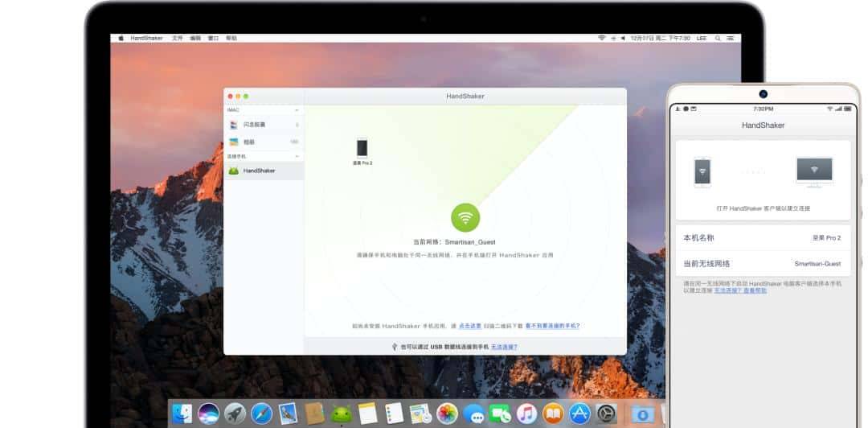This screenshot has width=868, height=428.
Task: Open Finder from the dock
Action: (182, 414)
